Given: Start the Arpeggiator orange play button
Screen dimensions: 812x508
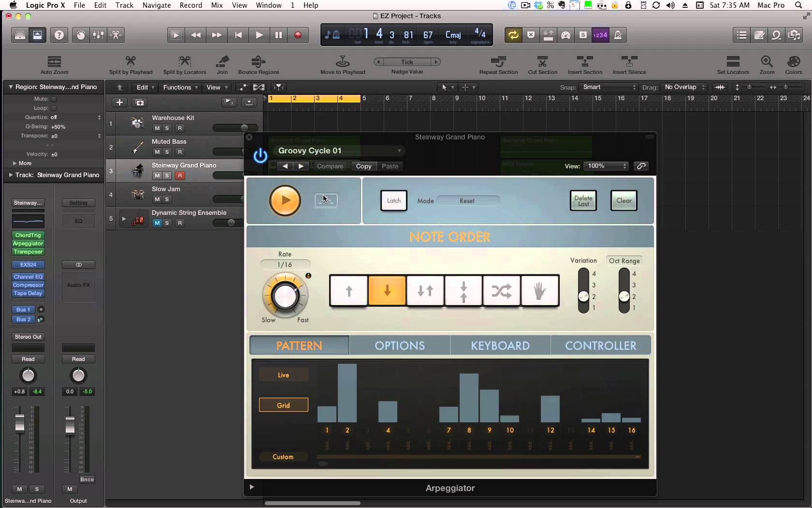Looking at the screenshot, I should coord(285,200).
